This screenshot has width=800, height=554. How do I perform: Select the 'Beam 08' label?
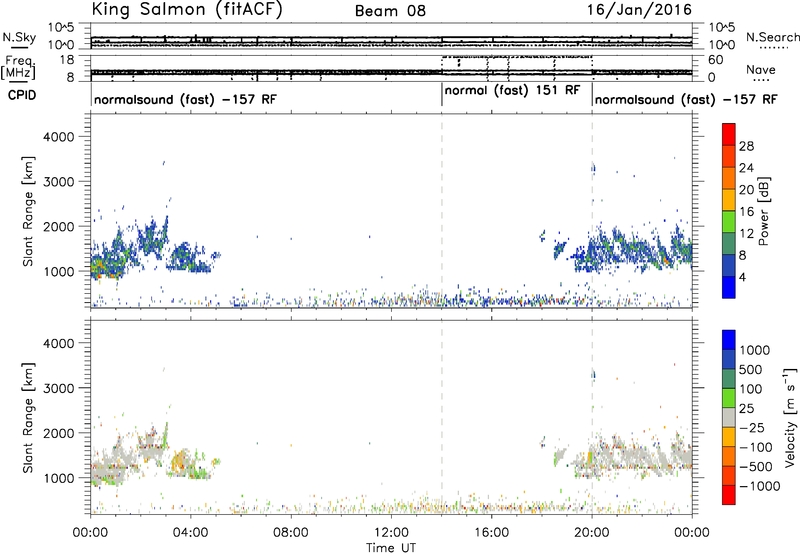390,11
